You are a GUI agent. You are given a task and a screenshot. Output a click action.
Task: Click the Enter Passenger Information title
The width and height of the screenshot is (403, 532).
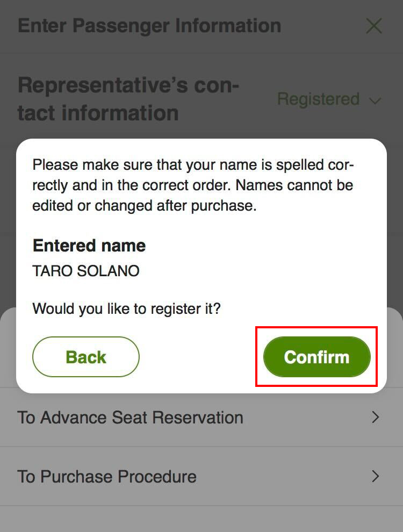149,26
